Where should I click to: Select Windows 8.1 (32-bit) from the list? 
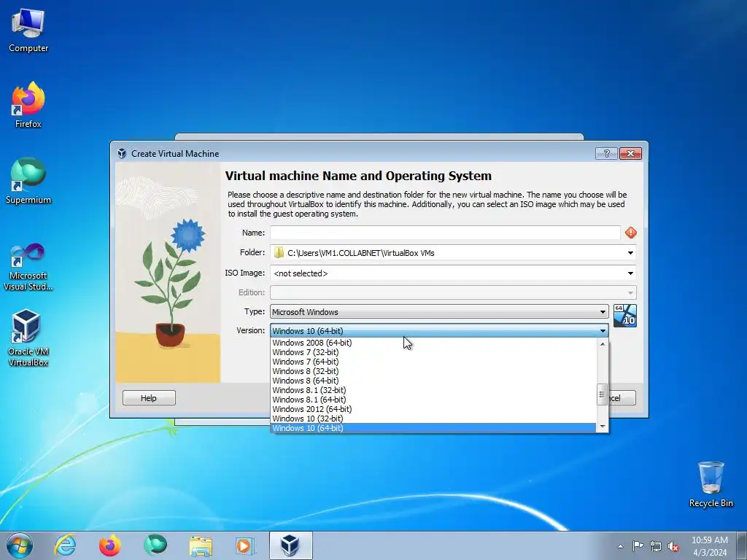433,390
